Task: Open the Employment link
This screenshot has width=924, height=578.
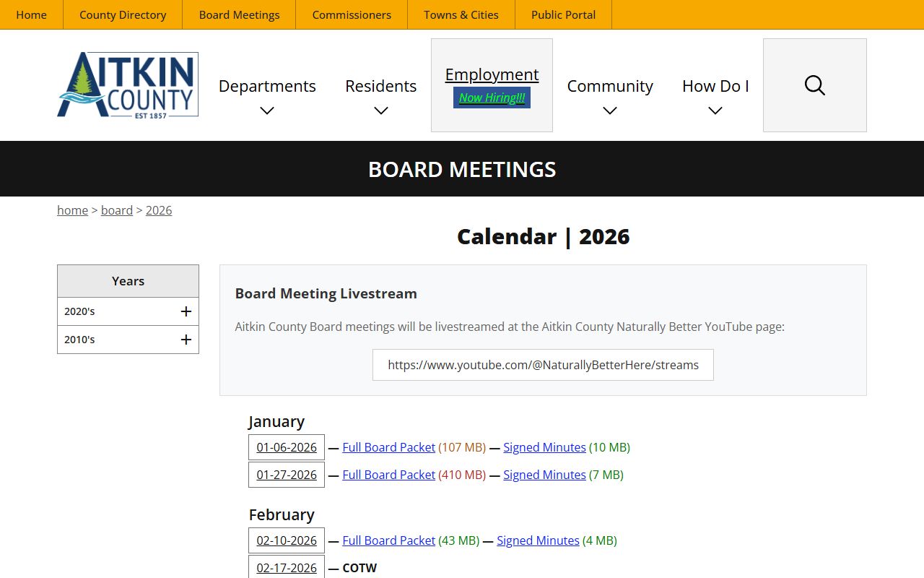Action: point(492,74)
